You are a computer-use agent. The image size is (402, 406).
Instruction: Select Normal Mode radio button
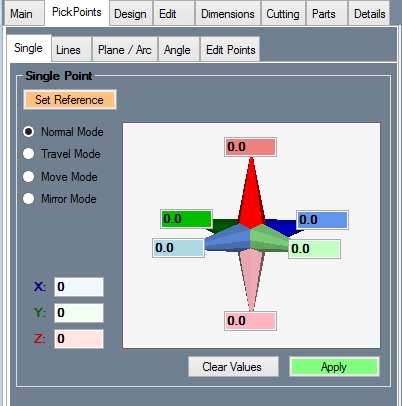click(x=28, y=132)
